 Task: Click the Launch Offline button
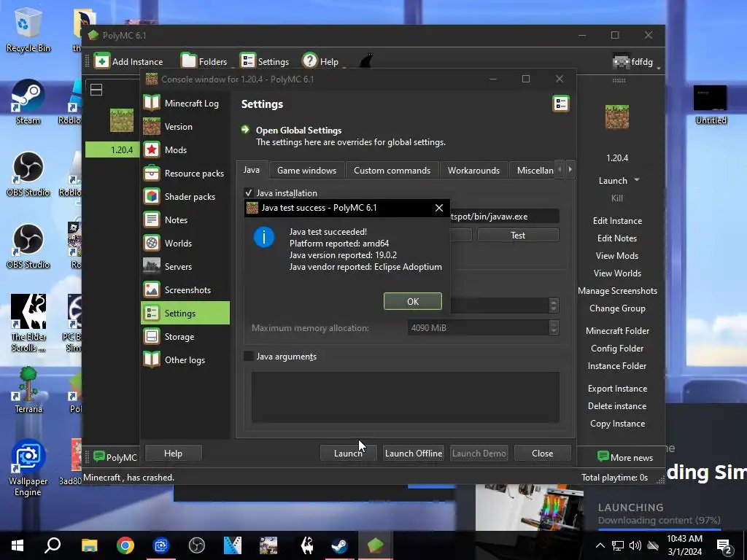tap(414, 454)
